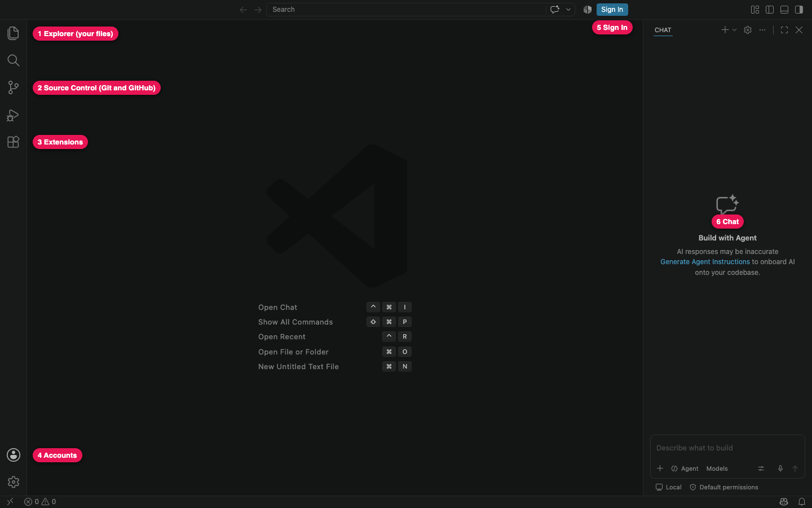The height and width of the screenshot is (508, 812).
Task: Click the chat sparkle icon in title bar
Action: [555, 10]
